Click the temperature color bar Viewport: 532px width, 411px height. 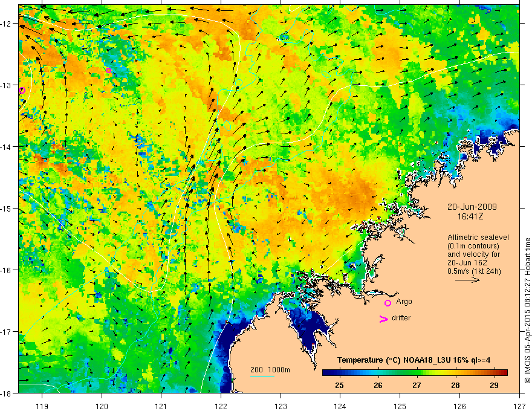coord(415,373)
